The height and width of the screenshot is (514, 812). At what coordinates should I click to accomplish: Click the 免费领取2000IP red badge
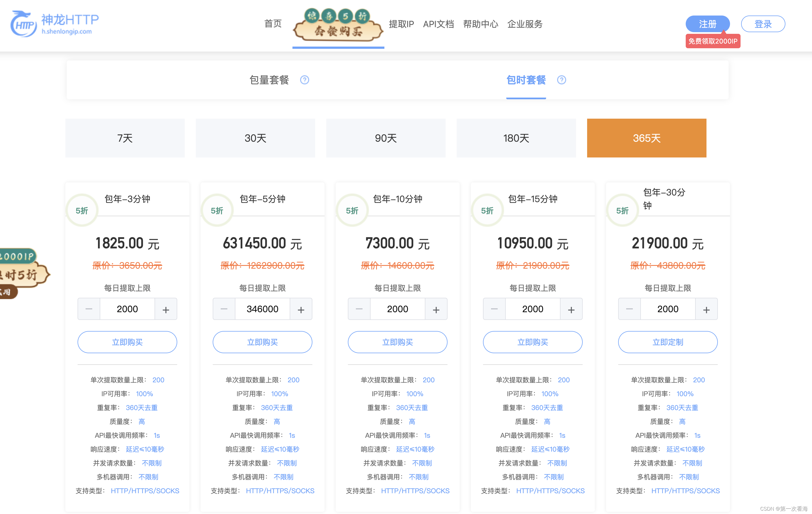(x=713, y=41)
